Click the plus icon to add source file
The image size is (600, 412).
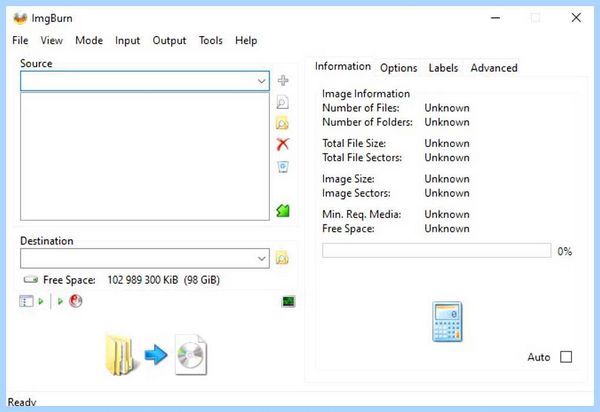(x=283, y=80)
